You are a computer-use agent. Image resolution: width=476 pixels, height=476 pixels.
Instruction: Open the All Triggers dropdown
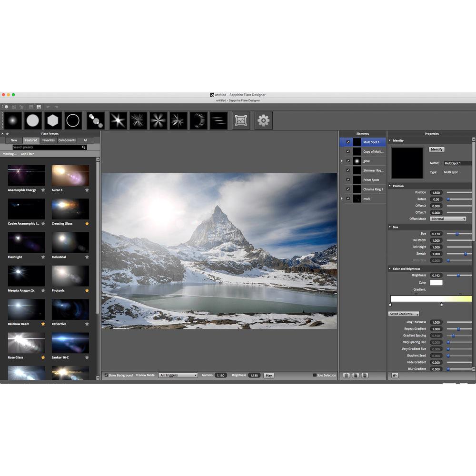tap(178, 375)
